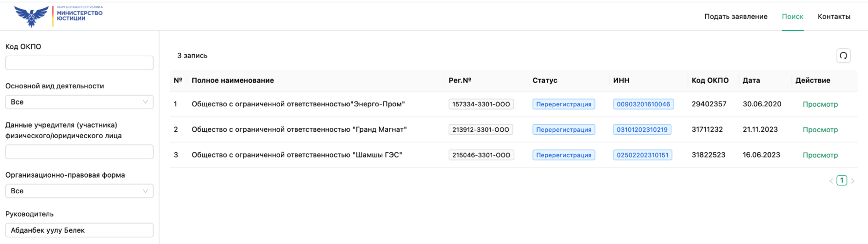Go to next page arrow in pagination

(852, 181)
